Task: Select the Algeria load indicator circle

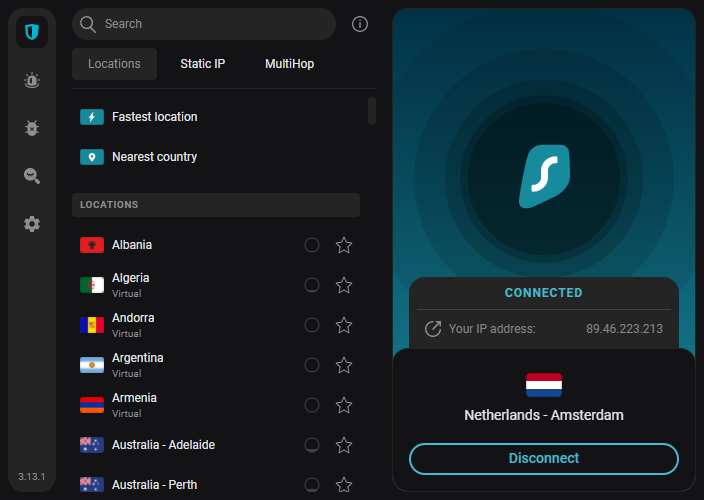Action: pos(312,285)
